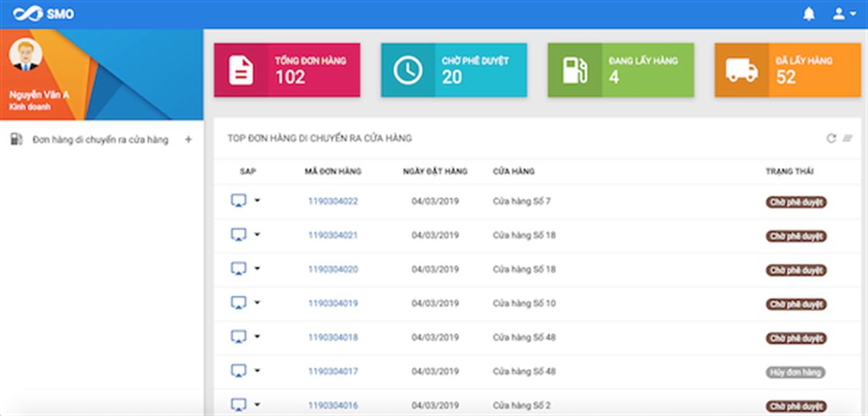Expand SAP dropdown arrow for order 1190304020

pos(257,268)
